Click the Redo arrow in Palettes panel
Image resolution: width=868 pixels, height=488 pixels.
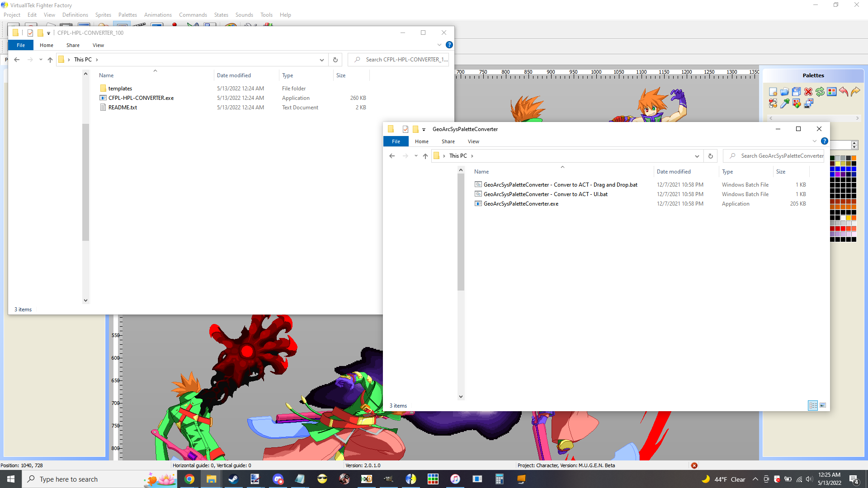click(x=855, y=92)
